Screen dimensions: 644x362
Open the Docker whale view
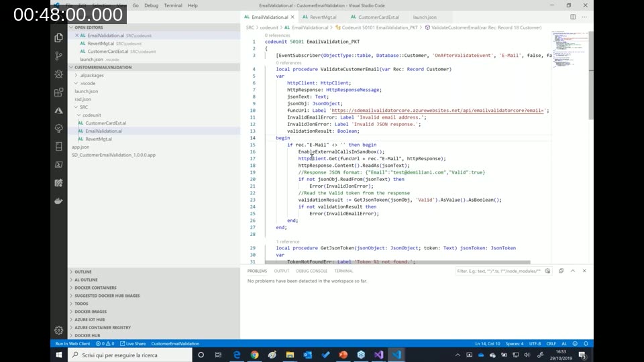[59, 200]
